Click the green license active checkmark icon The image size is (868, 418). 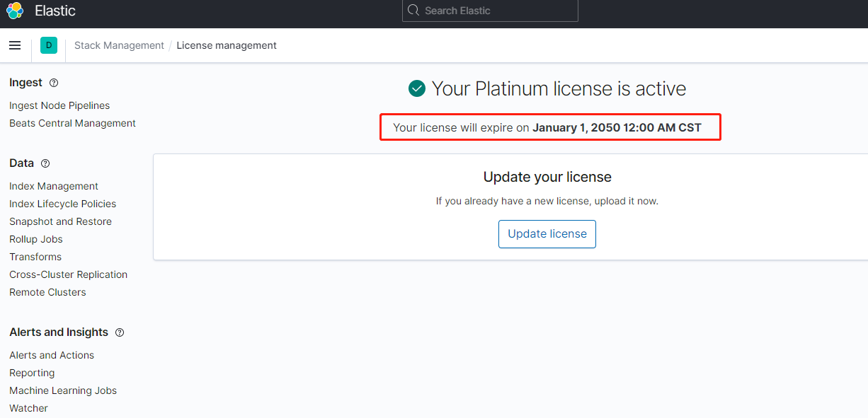pos(417,88)
